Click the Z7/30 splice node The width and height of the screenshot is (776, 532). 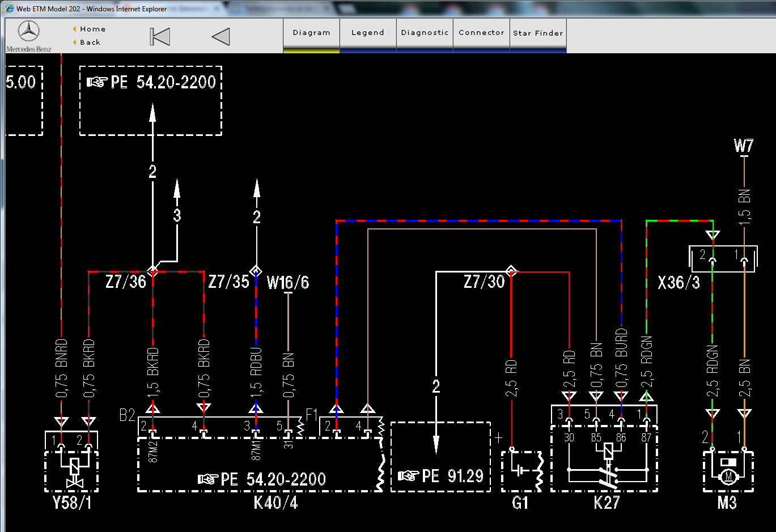[x=511, y=270]
